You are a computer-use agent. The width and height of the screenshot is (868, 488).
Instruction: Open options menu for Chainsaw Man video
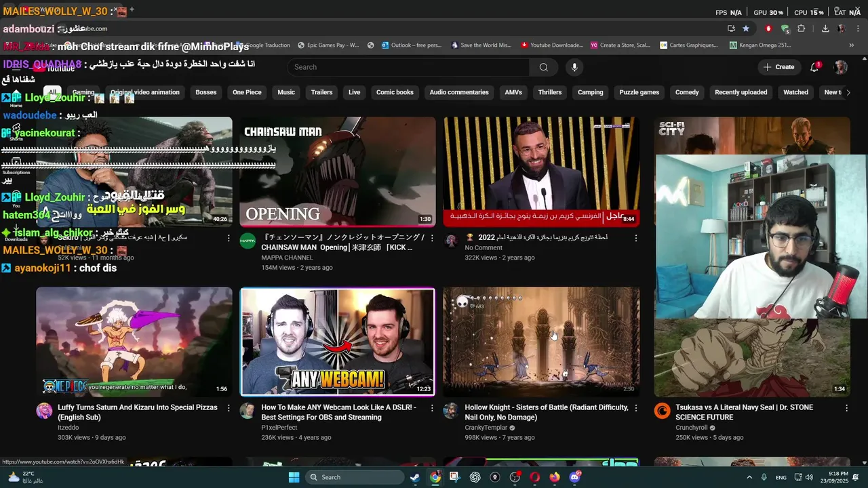coord(432,239)
